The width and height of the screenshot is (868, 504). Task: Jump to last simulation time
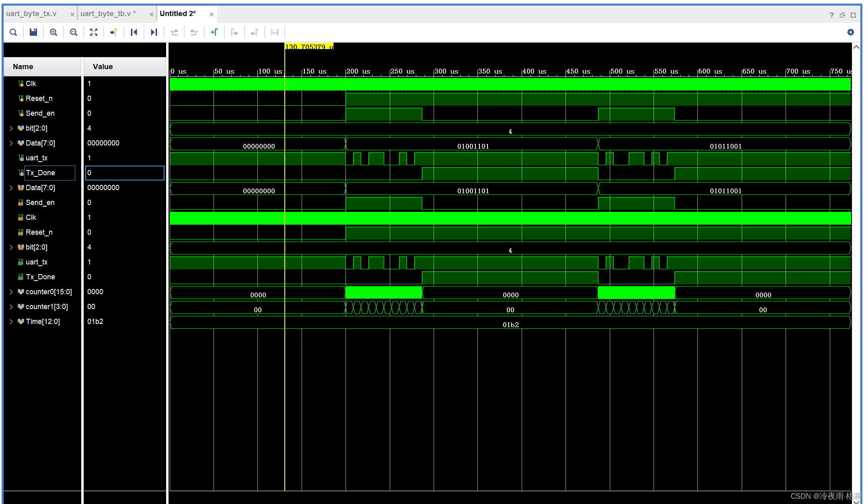coord(154,32)
